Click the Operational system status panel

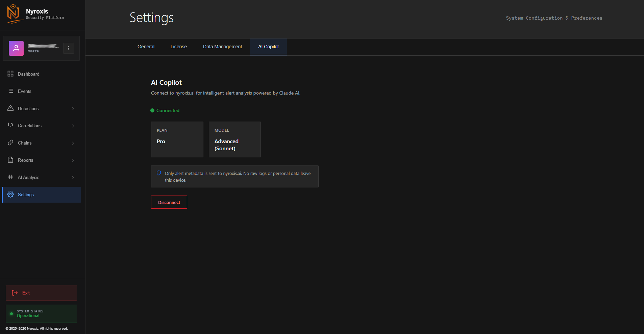click(41, 313)
